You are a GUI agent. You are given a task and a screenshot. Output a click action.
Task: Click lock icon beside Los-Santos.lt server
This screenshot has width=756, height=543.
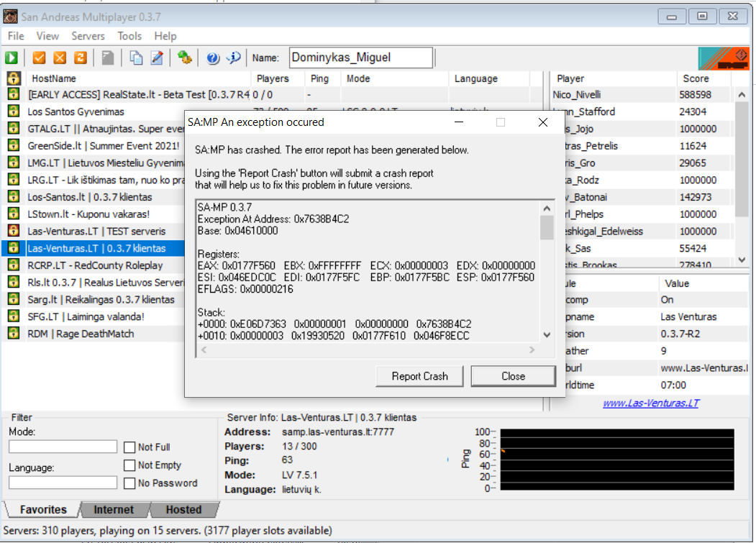14,197
